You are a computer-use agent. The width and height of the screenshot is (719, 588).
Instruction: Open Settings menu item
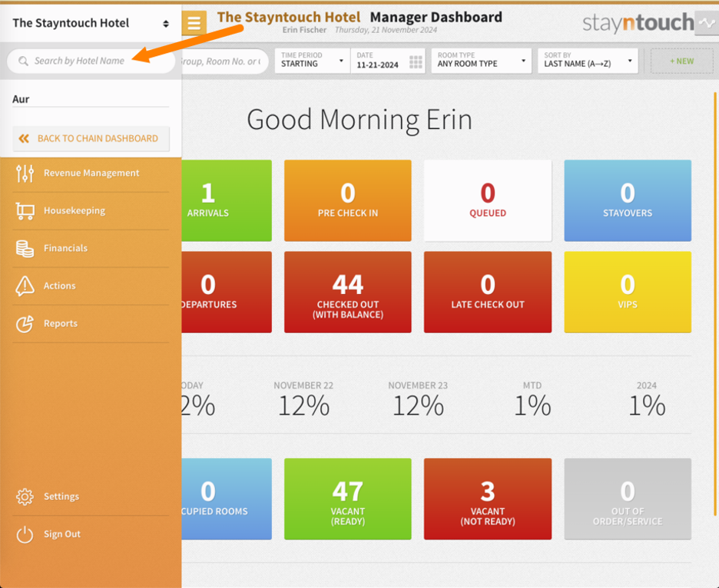pos(91,497)
